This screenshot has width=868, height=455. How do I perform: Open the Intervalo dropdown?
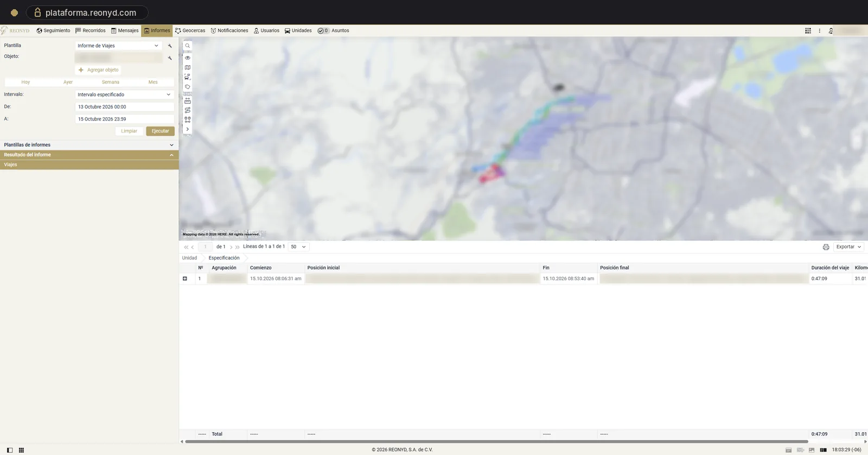click(124, 94)
